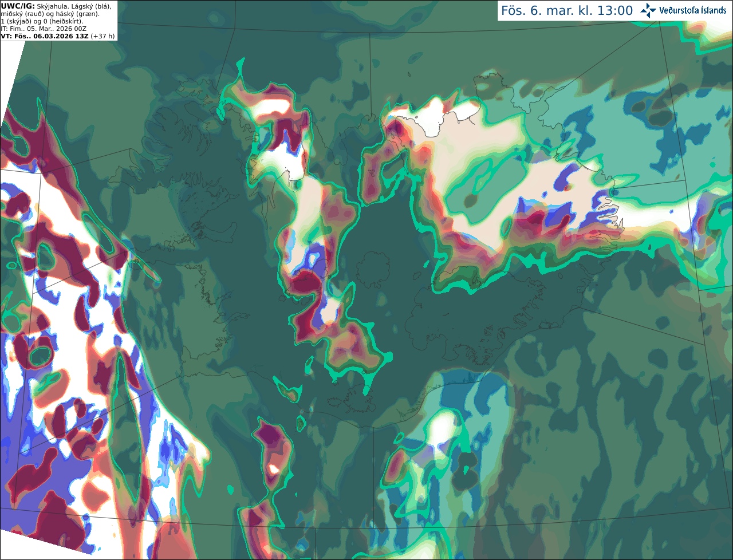Click the 'VT: Fös.. 06.03.2026 13Z' valid time
733x560 pixels.
[x=45, y=36]
